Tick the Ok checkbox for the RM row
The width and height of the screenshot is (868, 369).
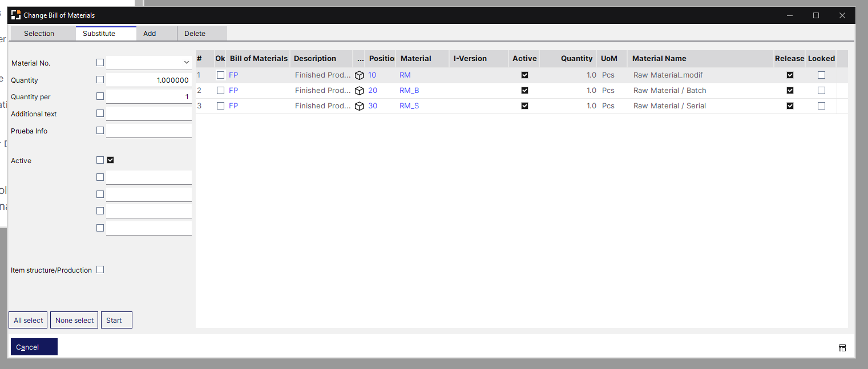[220, 75]
